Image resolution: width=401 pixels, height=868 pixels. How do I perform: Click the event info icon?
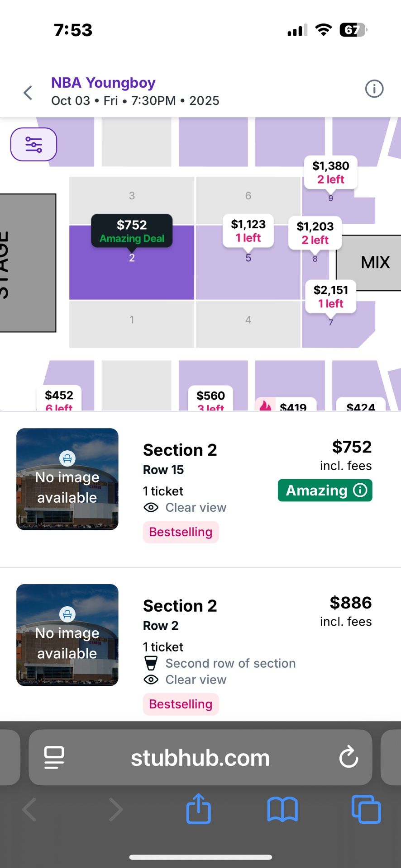[x=374, y=89]
